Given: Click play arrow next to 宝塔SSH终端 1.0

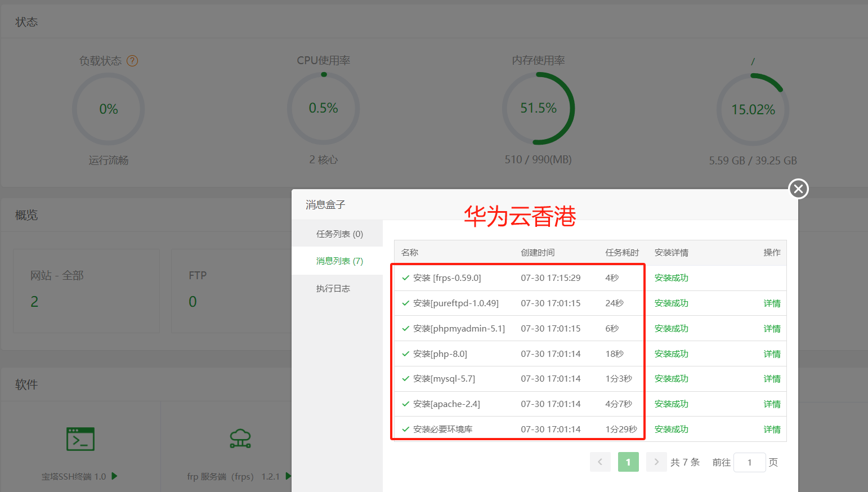Looking at the screenshot, I should point(115,476).
